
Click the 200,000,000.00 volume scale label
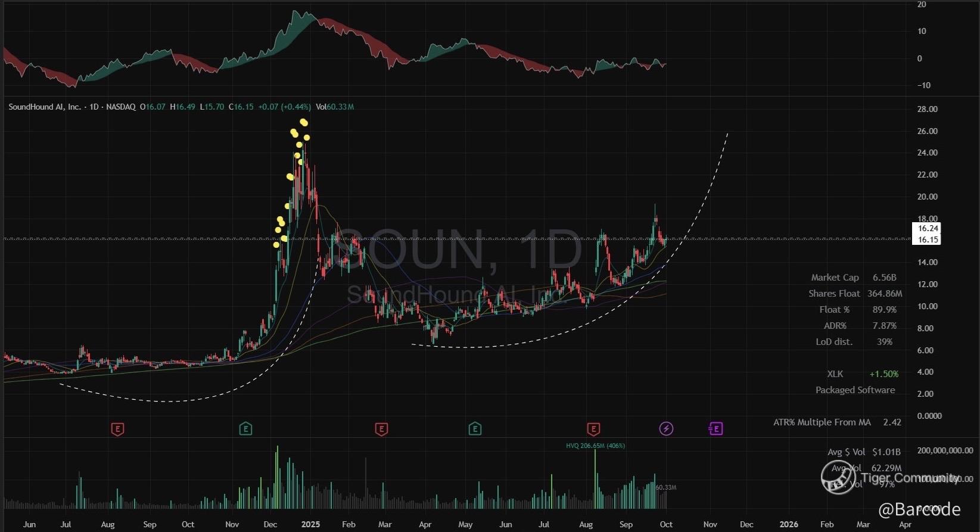(945, 450)
